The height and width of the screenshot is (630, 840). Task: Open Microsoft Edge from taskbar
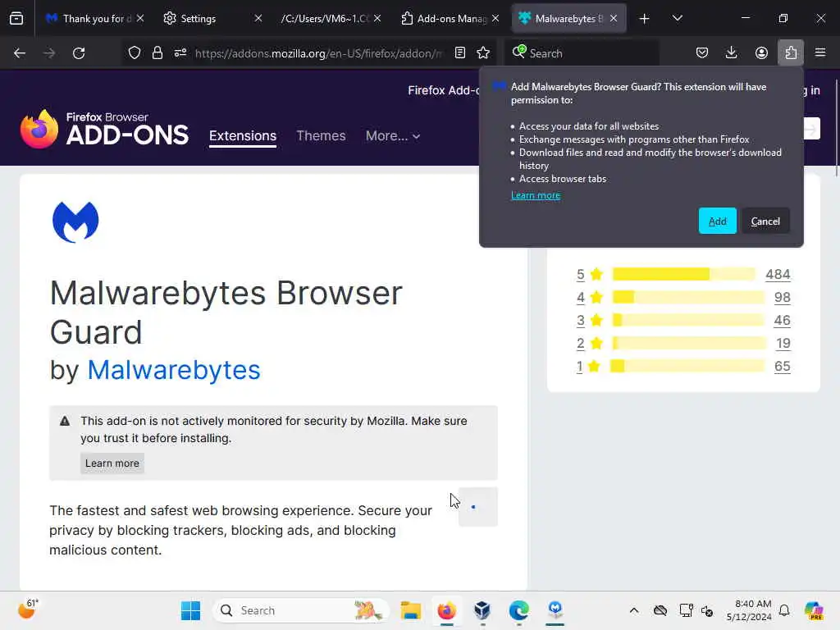518,610
